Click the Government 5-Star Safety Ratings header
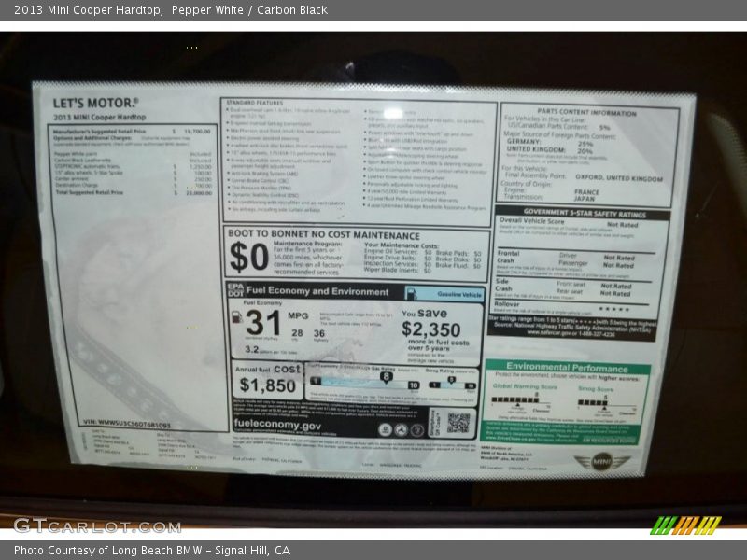Viewport: 747px width, 560px height. (584, 214)
